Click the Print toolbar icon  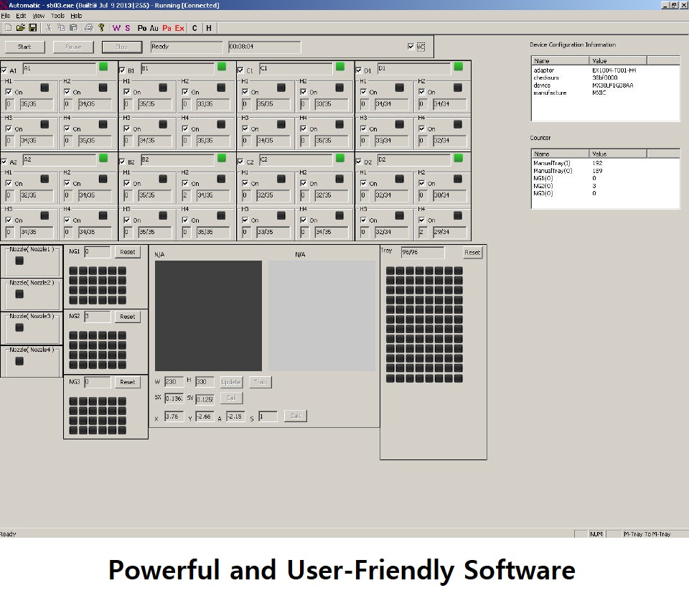[x=89, y=28]
